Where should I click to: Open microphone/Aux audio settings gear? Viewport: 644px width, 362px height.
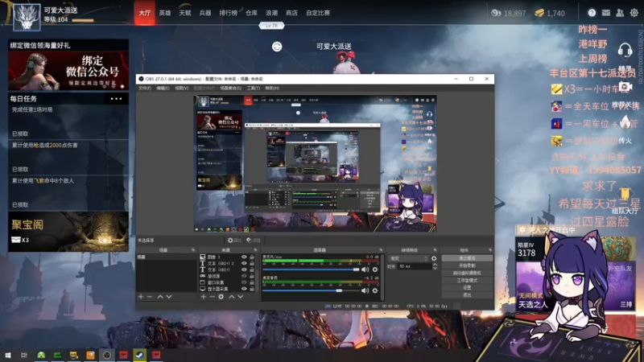point(375,269)
